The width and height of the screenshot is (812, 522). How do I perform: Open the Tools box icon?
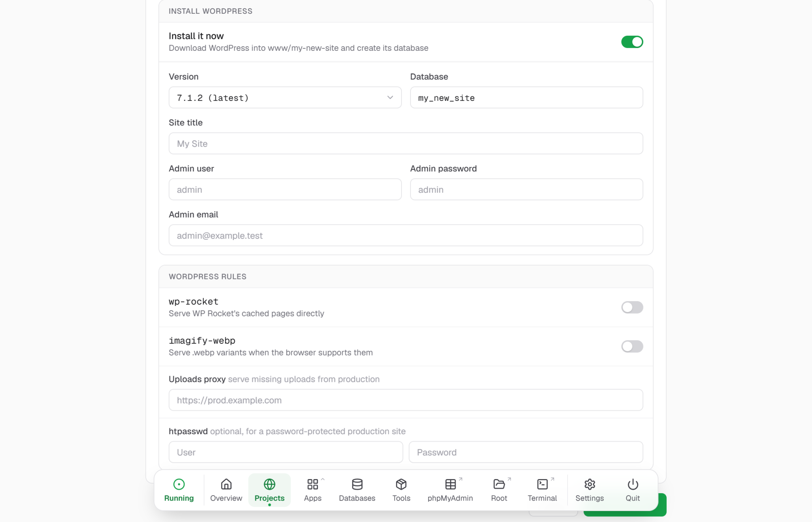coord(401,484)
